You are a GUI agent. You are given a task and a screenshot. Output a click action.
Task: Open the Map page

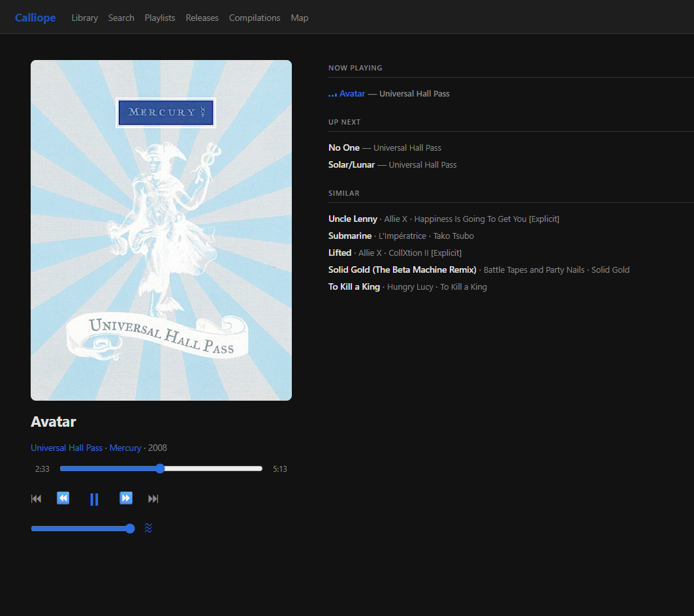pos(300,18)
